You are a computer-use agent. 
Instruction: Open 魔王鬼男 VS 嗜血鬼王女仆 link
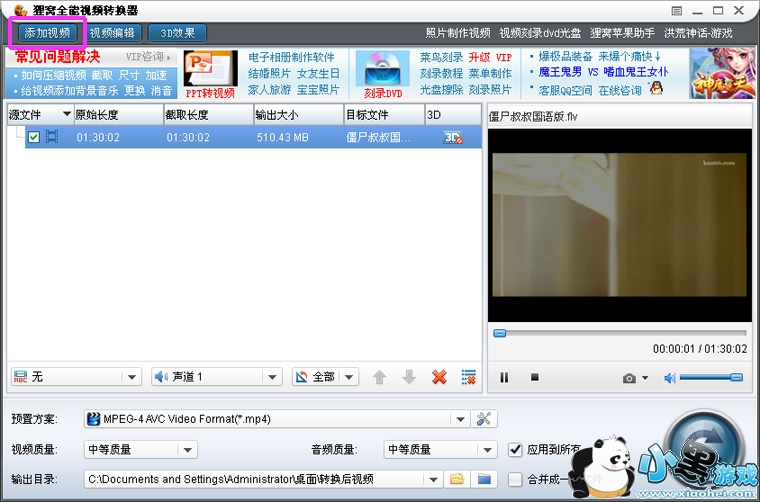[x=603, y=72]
